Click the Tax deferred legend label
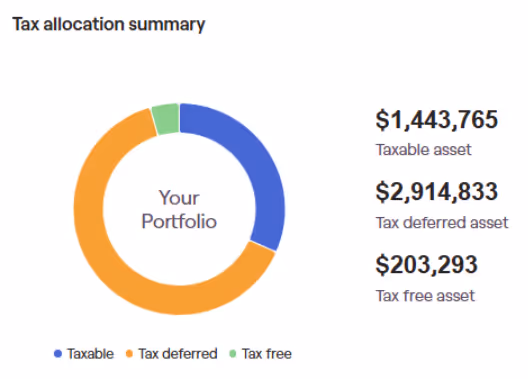528x379 pixels. (x=178, y=354)
